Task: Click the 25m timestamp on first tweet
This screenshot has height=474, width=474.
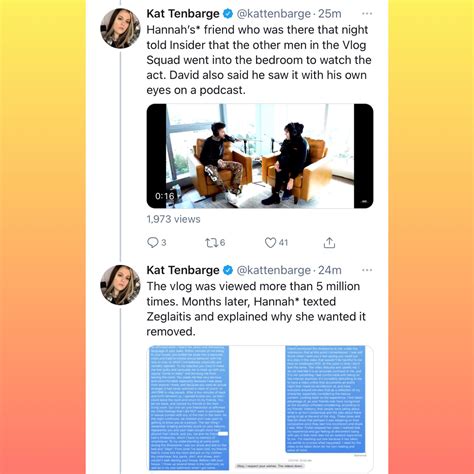Action: [x=330, y=14]
